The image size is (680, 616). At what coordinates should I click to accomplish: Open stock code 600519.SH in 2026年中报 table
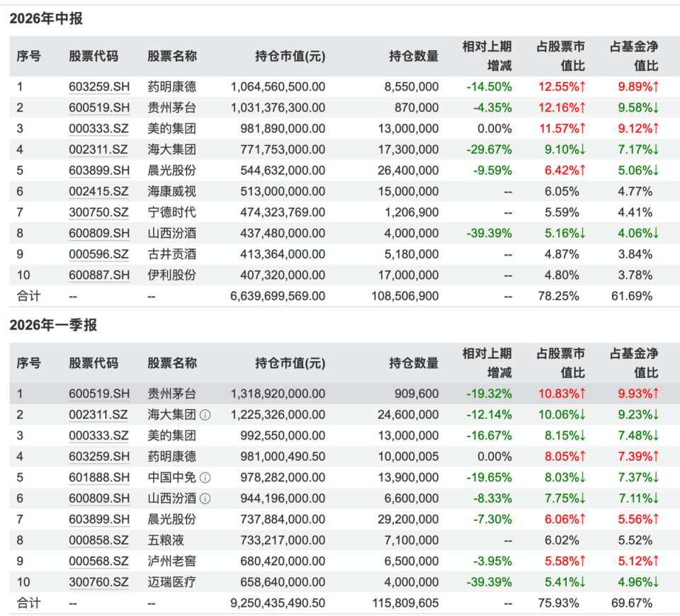pos(99,108)
